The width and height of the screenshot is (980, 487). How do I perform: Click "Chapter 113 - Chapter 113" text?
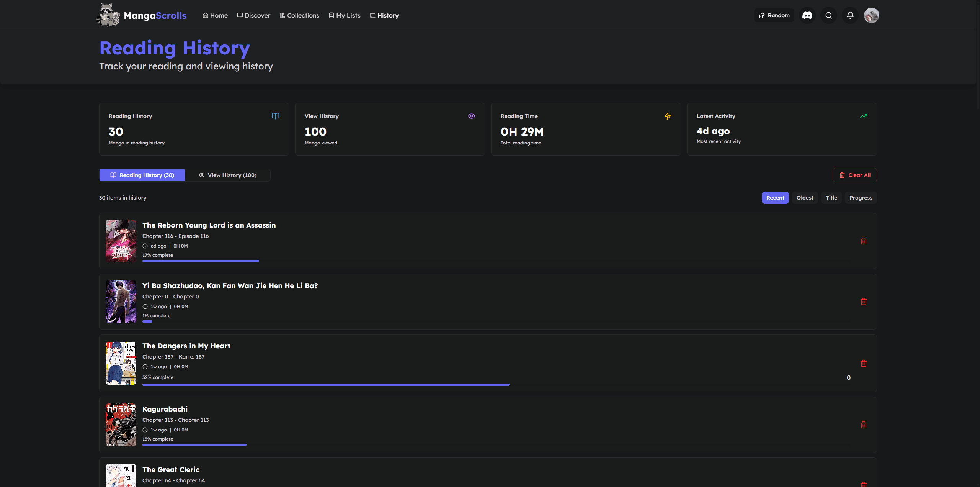176,420
